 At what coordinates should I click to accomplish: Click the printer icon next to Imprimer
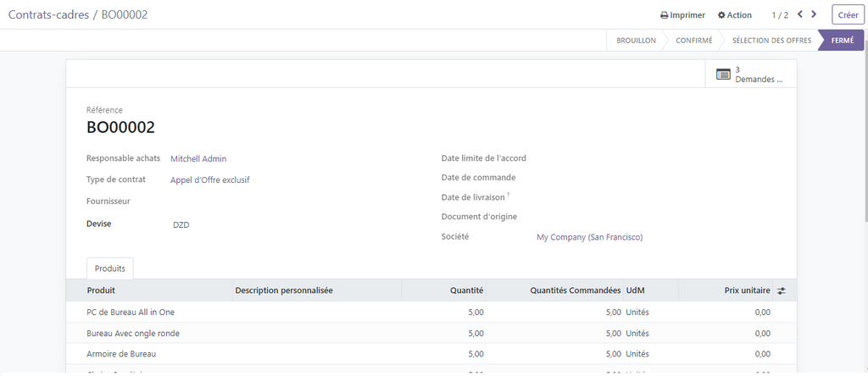[x=665, y=15]
